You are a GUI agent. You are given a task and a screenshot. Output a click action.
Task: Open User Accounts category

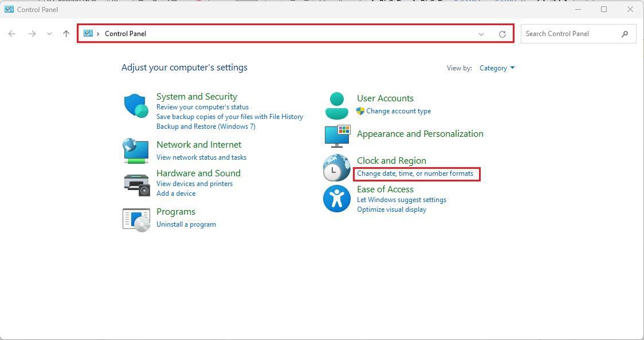coord(385,98)
